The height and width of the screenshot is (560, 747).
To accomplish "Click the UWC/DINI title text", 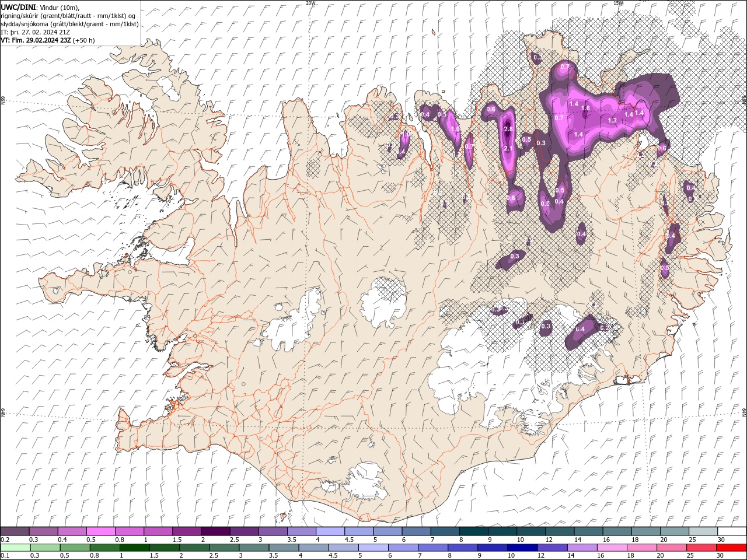I will click(19, 6).
